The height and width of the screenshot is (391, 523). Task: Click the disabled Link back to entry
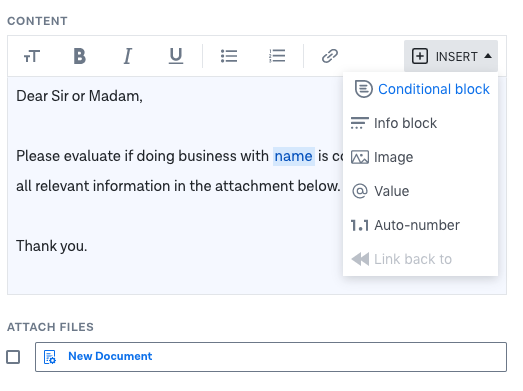[x=402, y=259]
